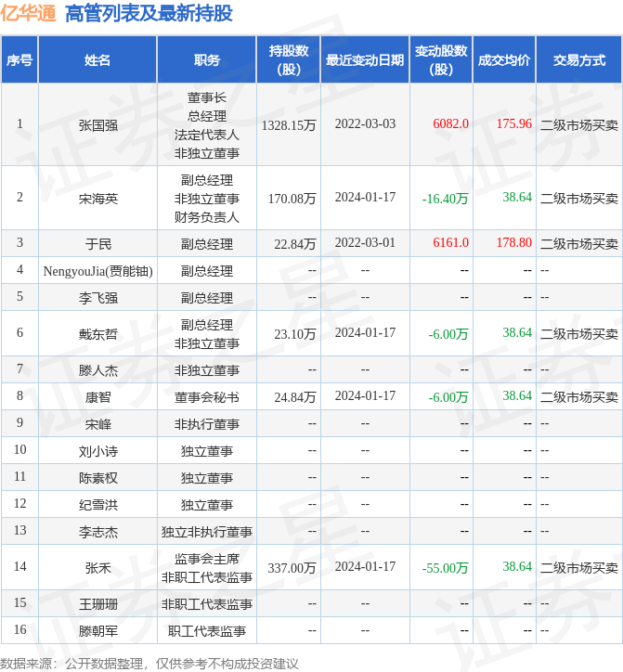Screen dimensions: 623x672
Task: Select the name 滕人杰
Action: [x=98, y=369]
